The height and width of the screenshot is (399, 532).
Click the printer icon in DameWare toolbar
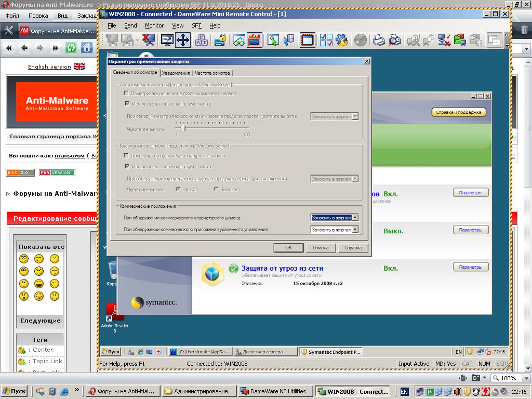coord(378,40)
